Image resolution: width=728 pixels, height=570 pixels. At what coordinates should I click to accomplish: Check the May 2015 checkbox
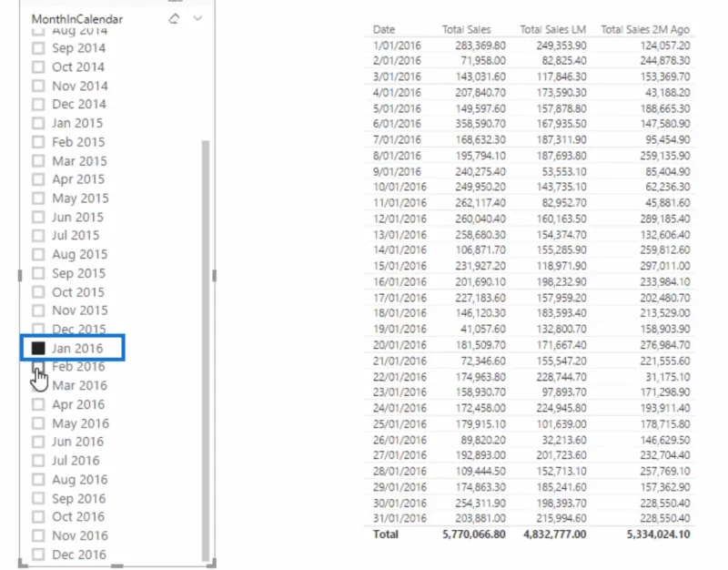[x=38, y=198]
